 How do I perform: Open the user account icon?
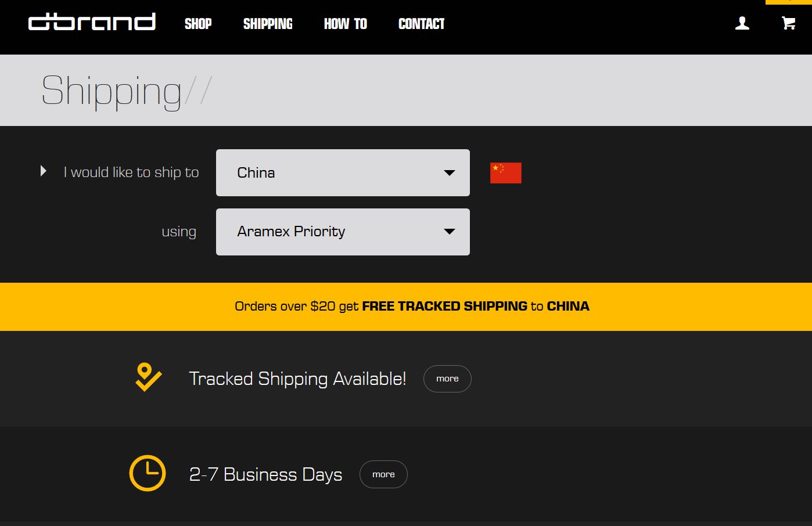tap(742, 23)
